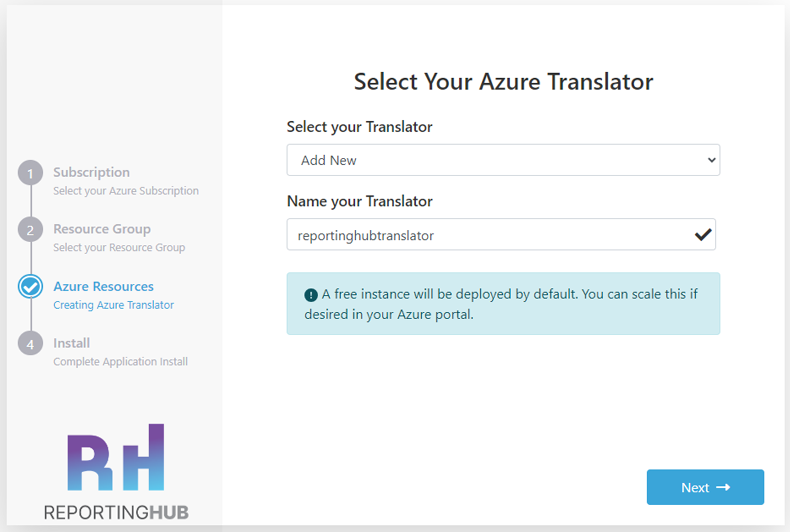Click the validation checkmark in name field
790x532 pixels.
703,235
